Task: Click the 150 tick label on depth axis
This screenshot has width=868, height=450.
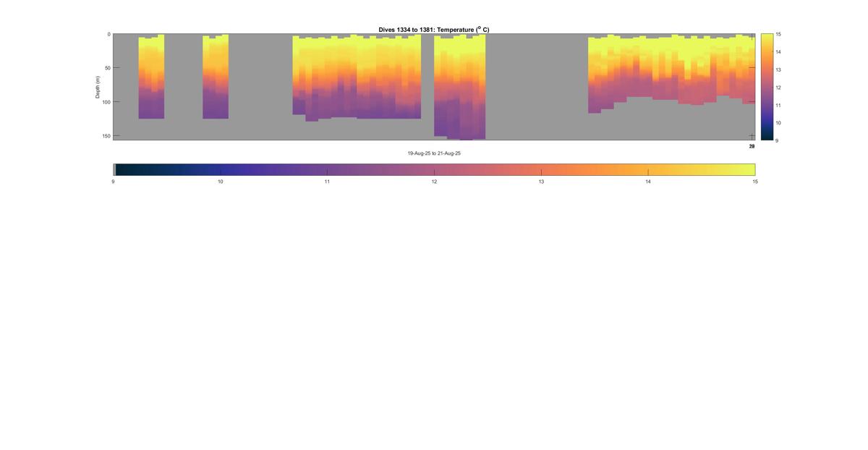Action: (x=106, y=136)
